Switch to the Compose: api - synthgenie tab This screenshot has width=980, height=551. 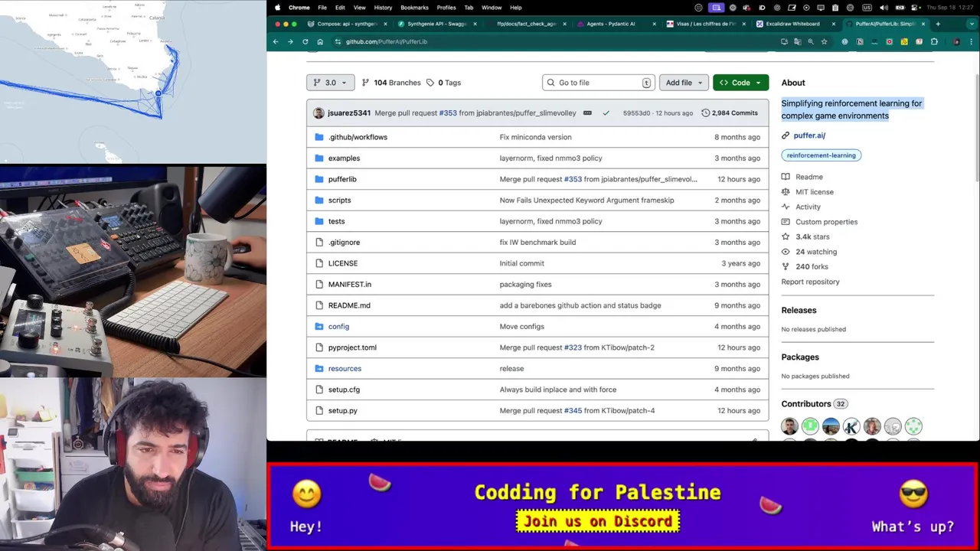[346, 24]
